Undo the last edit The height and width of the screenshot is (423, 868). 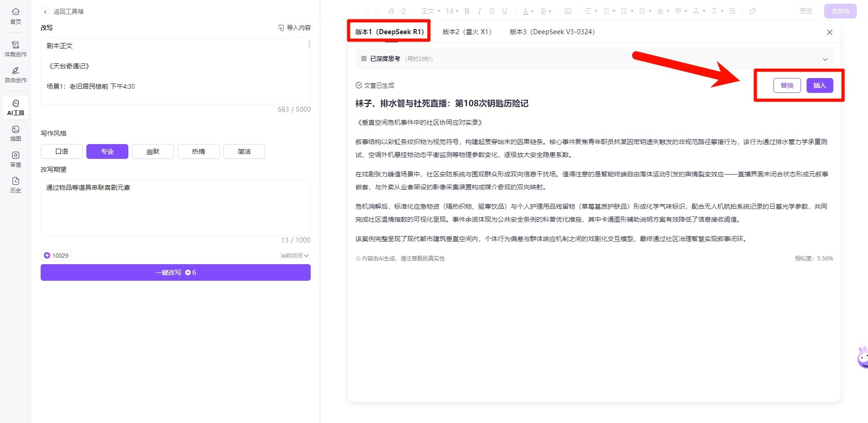coord(365,11)
